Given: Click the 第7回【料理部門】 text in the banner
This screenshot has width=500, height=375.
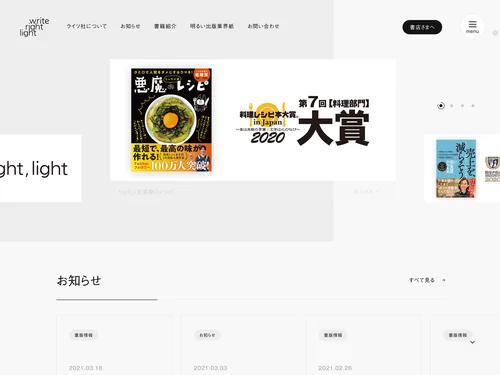Looking at the screenshot, I should (x=334, y=103).
